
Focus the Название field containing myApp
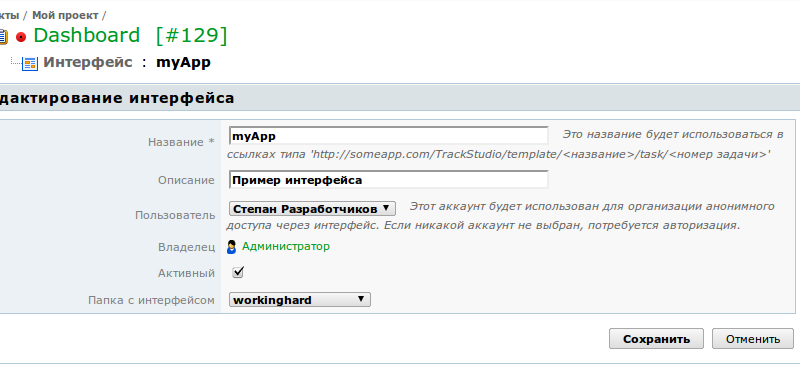(389, 136)
